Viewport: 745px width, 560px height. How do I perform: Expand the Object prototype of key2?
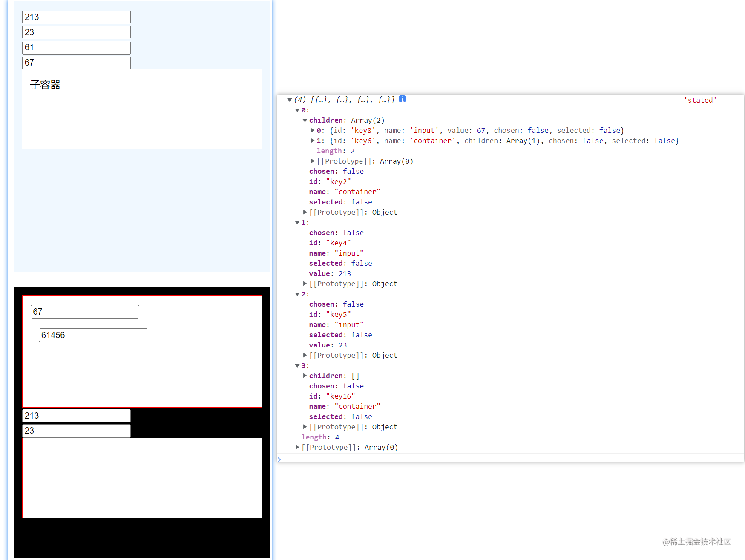point(305,212)
